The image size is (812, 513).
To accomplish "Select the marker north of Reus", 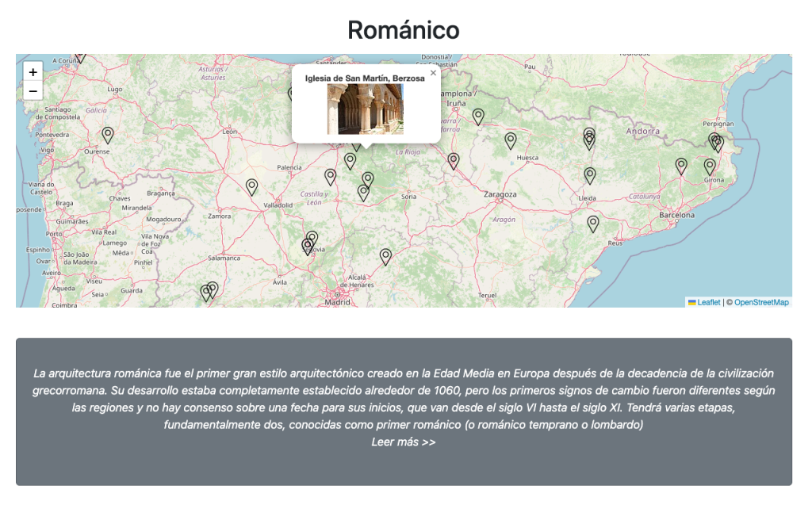I will click(593, 224).
